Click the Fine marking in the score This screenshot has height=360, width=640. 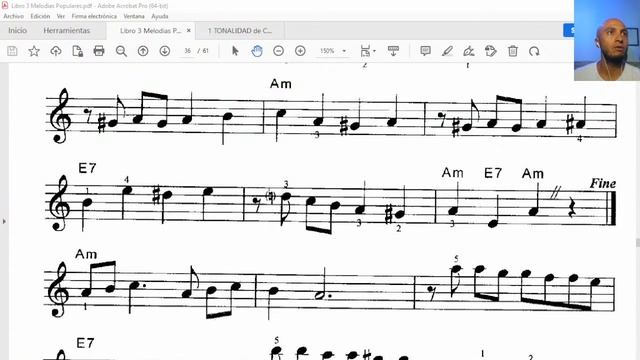point(602,184)
